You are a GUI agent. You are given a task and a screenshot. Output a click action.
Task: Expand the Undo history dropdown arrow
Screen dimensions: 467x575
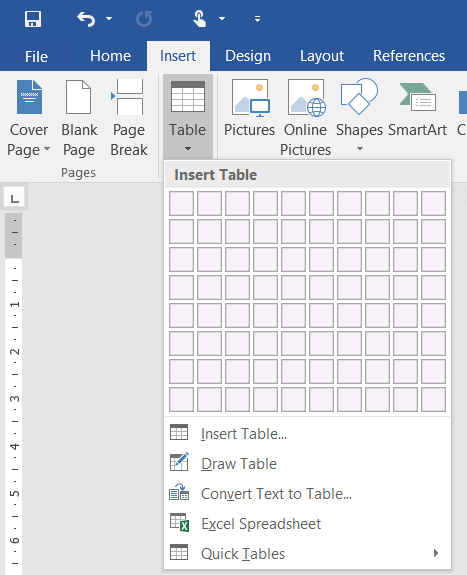click(x=109, y=18)
